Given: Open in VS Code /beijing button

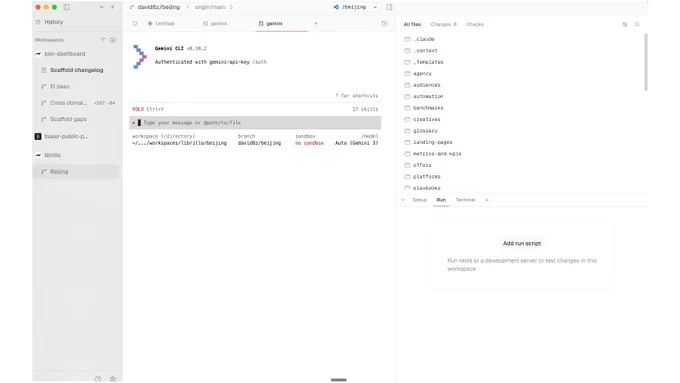Looking at the screenshot, I should 350,7.
